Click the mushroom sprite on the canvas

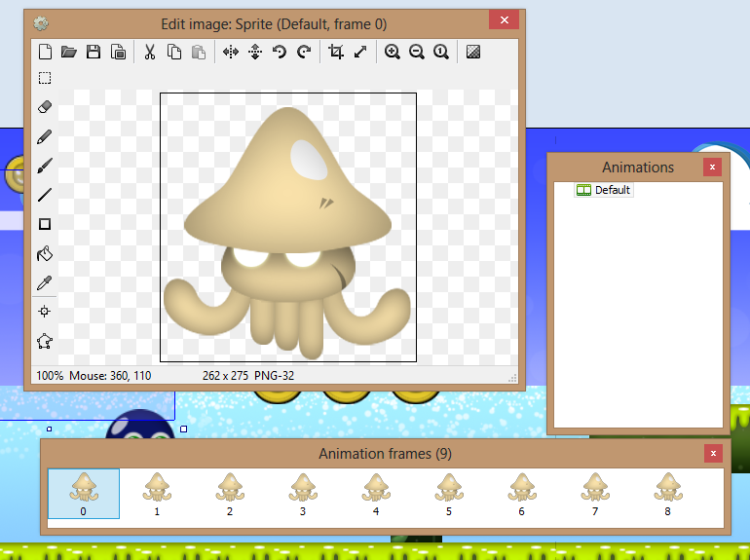tap(287, 232)
